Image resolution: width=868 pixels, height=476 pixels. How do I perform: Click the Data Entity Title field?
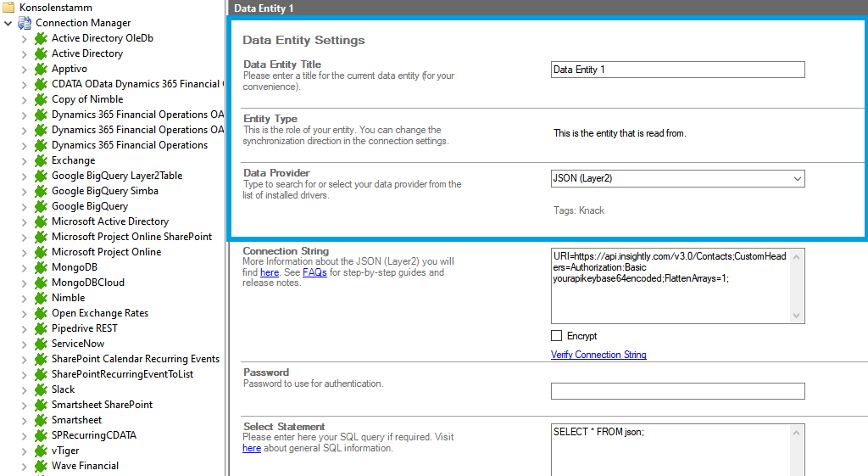tap(677, 70)
